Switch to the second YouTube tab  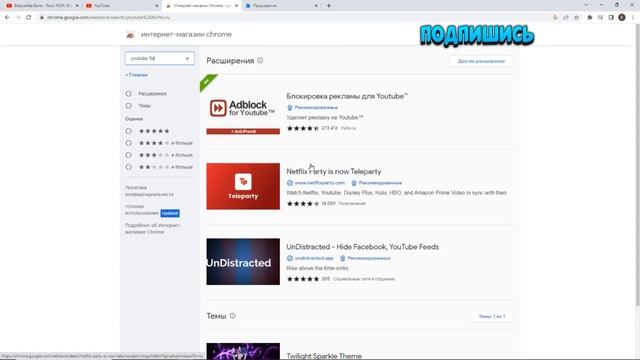tap(122, 6)
